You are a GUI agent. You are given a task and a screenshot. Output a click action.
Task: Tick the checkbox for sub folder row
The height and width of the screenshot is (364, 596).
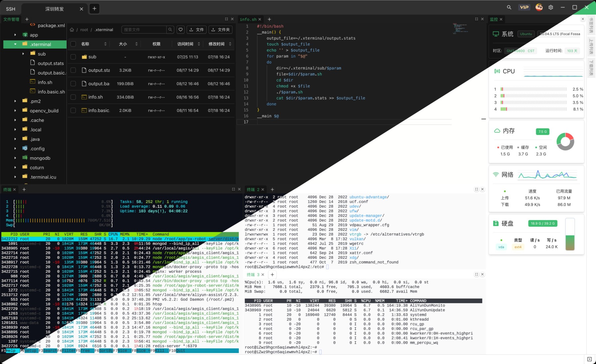pyautogui.click(x=74, y=57)
